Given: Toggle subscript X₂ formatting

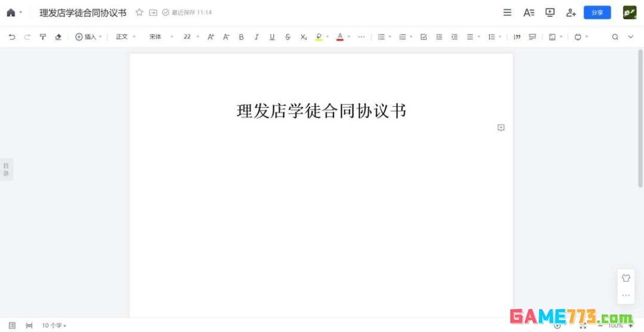Looking at the screenshot, I should tap(303, 37).
